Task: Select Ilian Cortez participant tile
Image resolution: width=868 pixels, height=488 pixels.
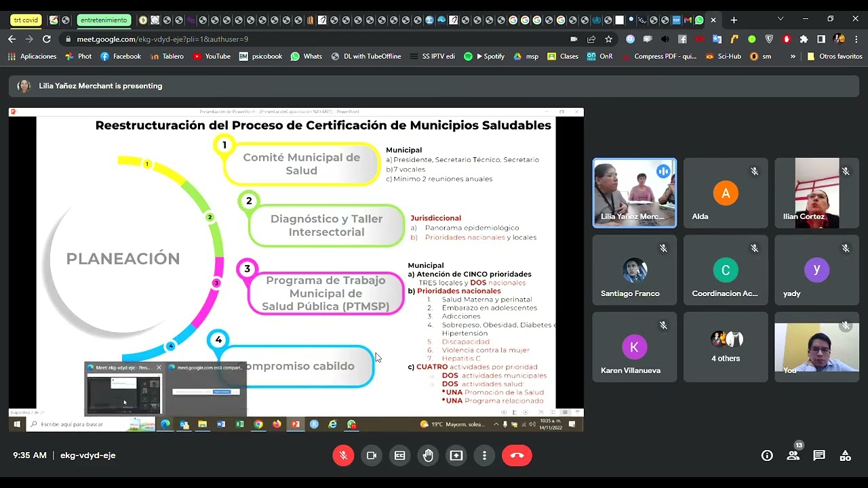Action: (816, 193)
